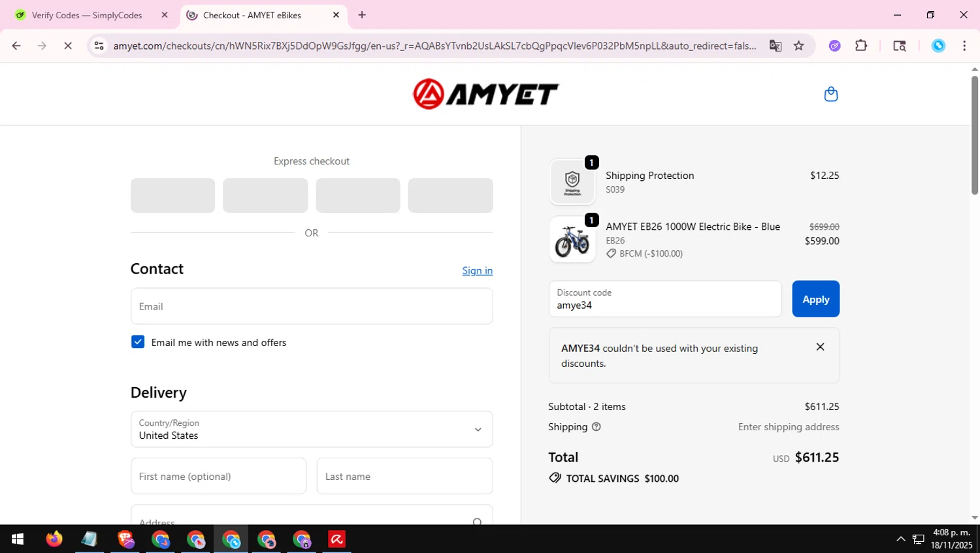Bookmark this page with star icon
This screenshot has width=980, height=553.
pyautogui.click(x=798, y=46)
